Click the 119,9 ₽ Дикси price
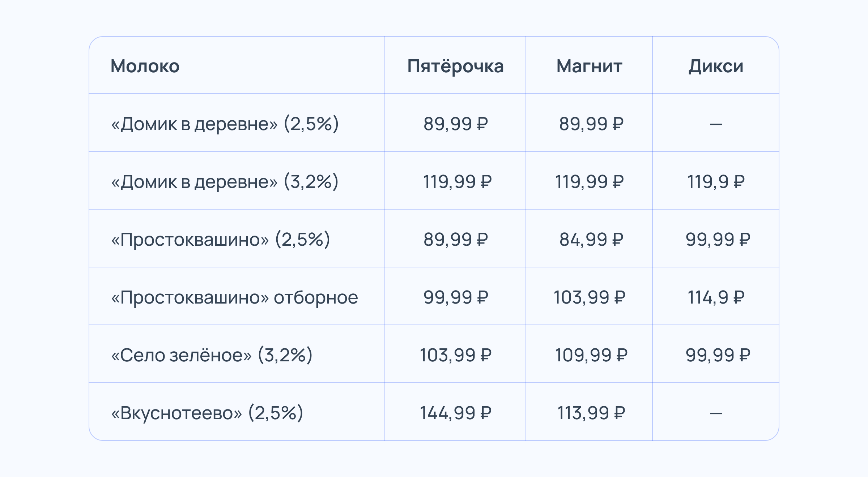The height and width of the screenshot is (477, 868). (x=716, y=181)
